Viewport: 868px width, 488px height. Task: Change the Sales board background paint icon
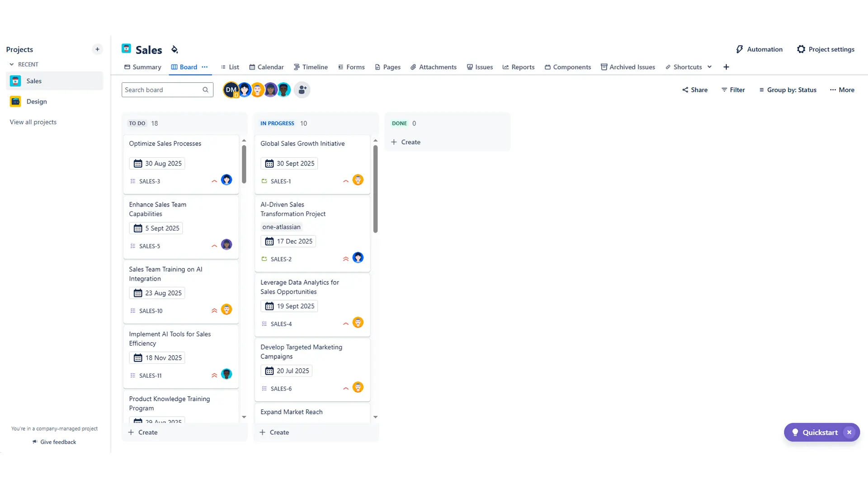point(175,50)
